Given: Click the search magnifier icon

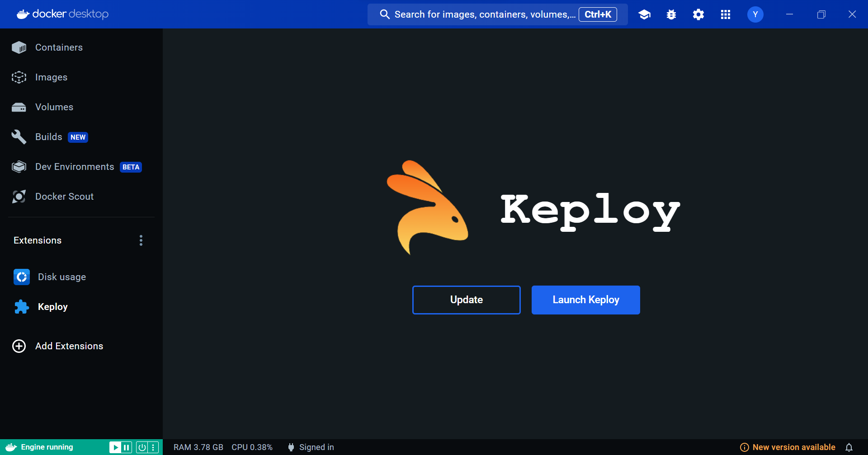Looking at the screenshot, I should [x=385, y=14].
